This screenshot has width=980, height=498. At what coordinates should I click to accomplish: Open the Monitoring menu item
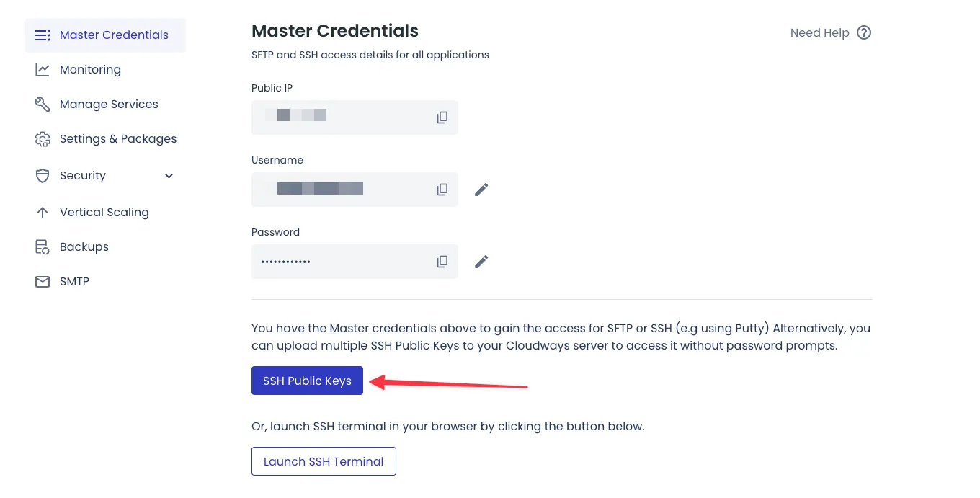(90, 70)
